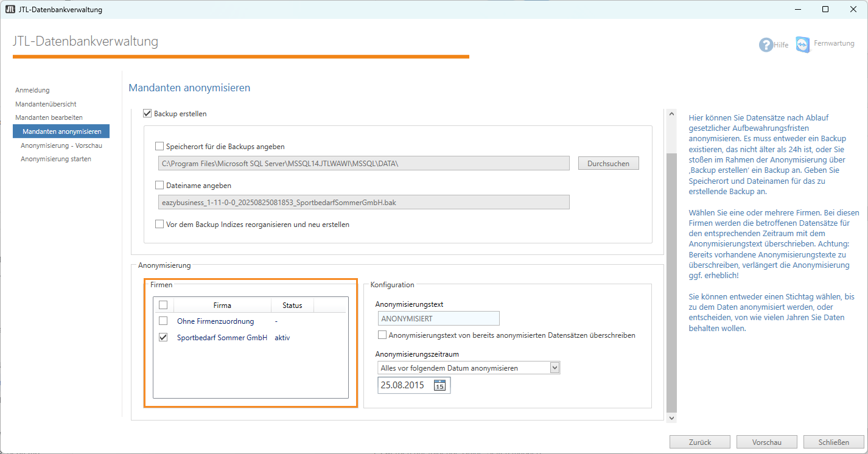Select the Ohne Firmenzuordnung checkbox

(x=163, y=321)
